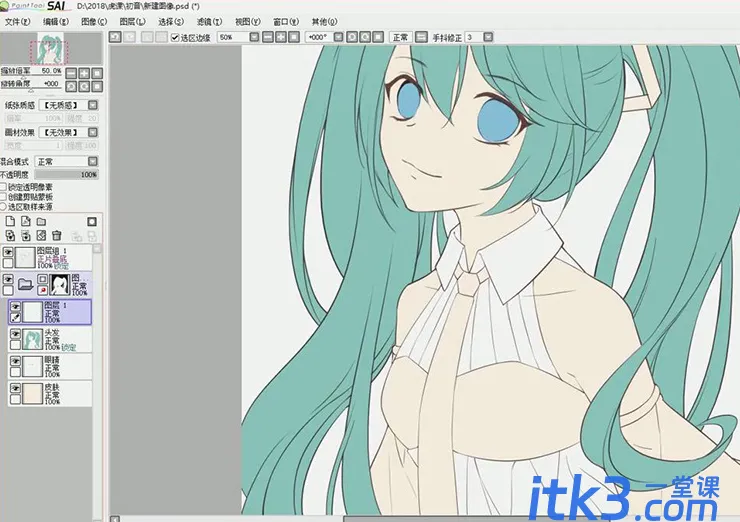Screen dimensions: 740x522
Task: Create a new linework layer
Action: pos(25,221)
